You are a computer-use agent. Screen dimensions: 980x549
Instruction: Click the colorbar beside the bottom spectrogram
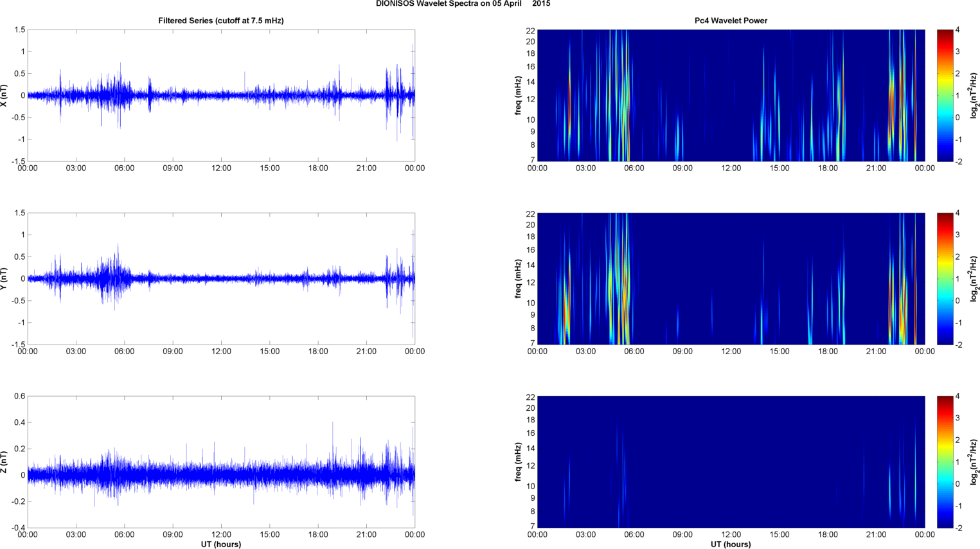pyautogui.click(x=945, y=462)
